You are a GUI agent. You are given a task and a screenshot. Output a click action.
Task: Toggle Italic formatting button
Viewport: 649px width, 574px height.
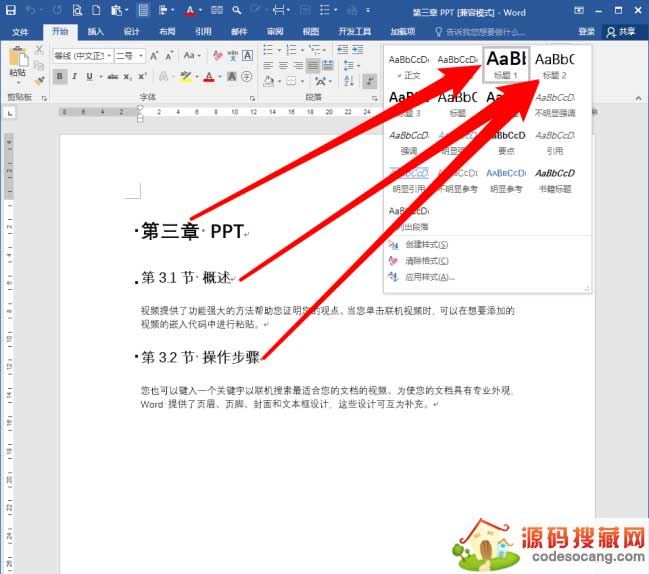tap(74, 77)
